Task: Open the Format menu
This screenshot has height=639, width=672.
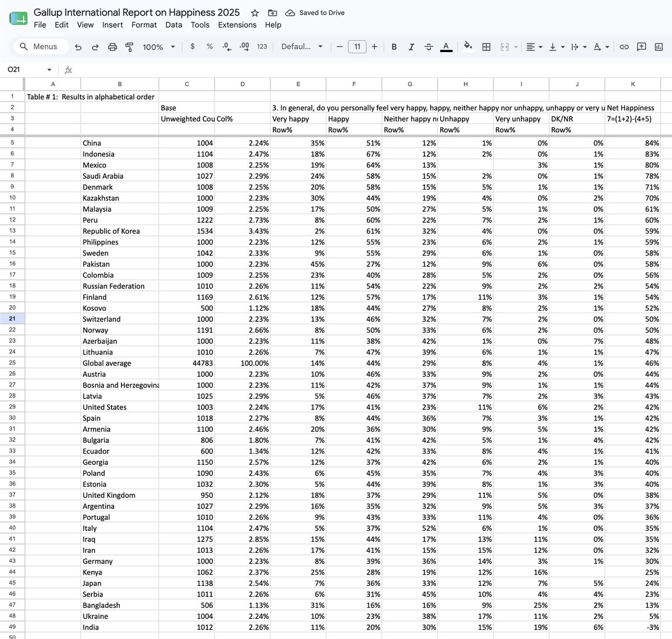Action: tap(144, 25)
